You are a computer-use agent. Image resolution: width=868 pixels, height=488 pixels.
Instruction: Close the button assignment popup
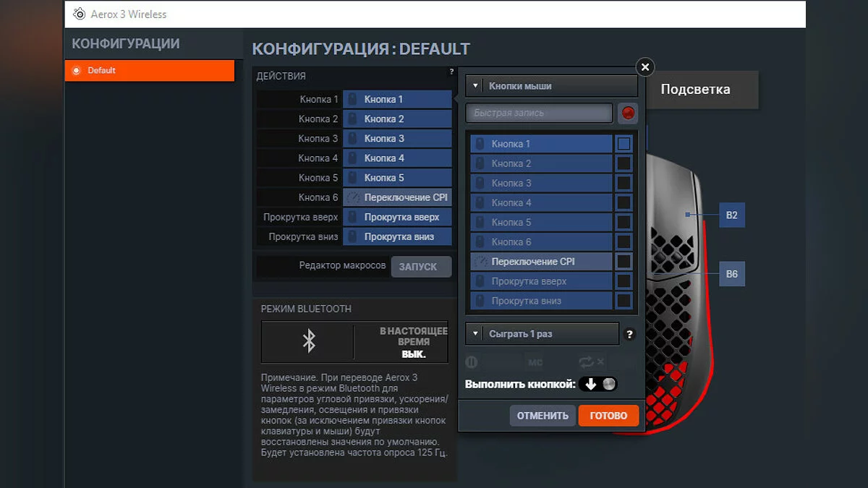[644, 67]
